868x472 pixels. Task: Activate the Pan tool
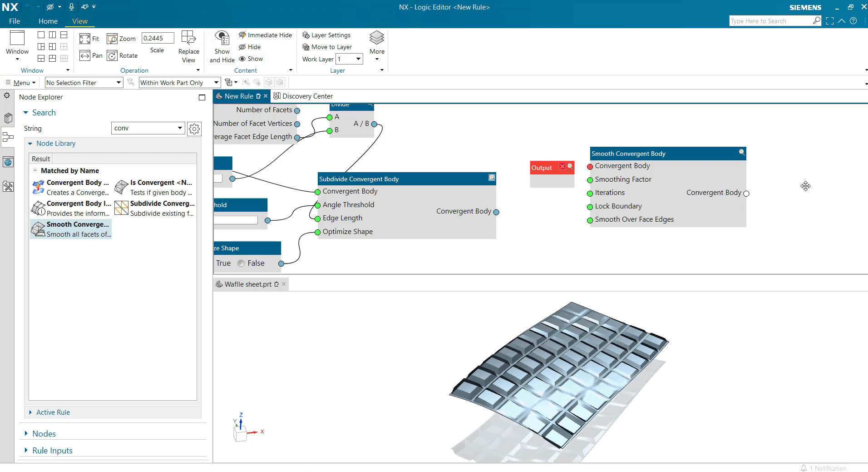pyautogui.click(x=91, y=55)
